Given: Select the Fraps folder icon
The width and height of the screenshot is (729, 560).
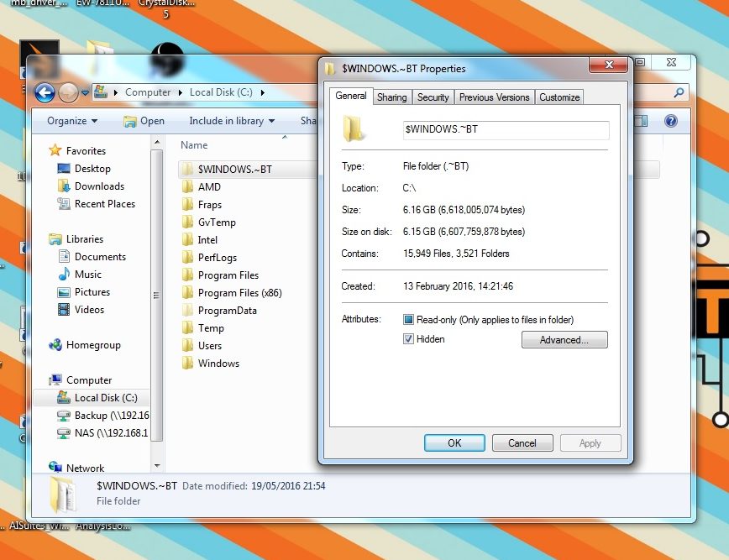Looking at the screenshot, I should (187, 205).
